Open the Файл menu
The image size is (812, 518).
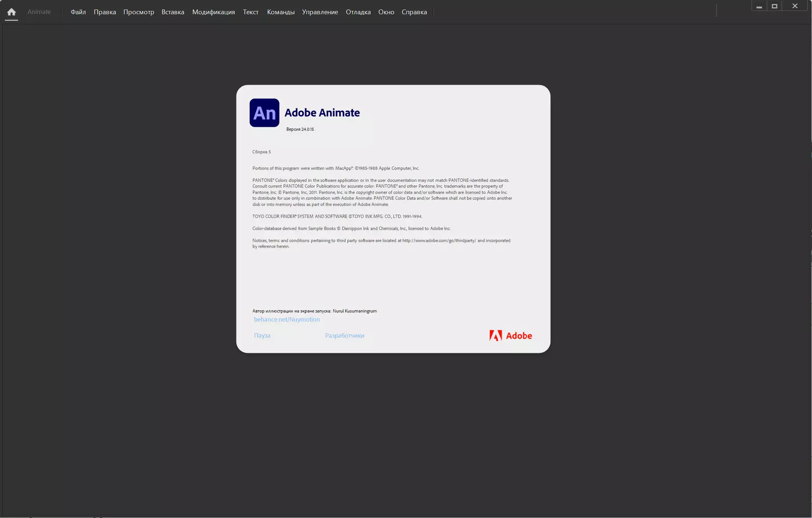pyautogui.click(x=78, y=12)
